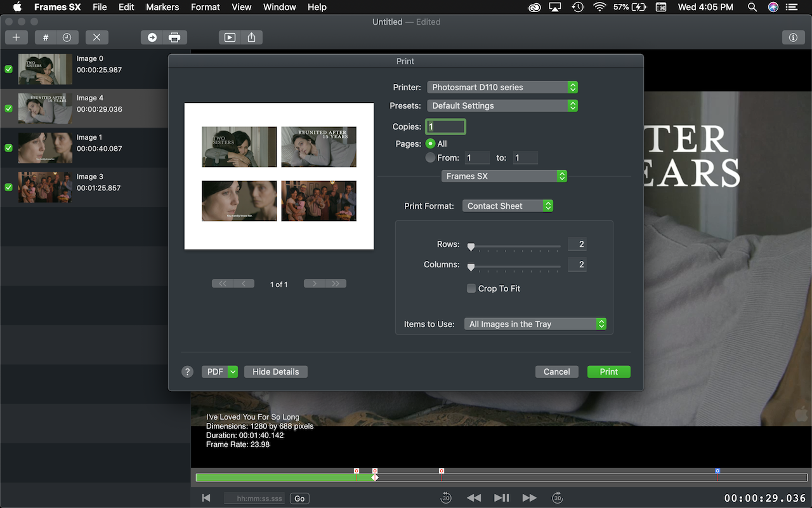Open the Format menu

(x=206, y=7)
